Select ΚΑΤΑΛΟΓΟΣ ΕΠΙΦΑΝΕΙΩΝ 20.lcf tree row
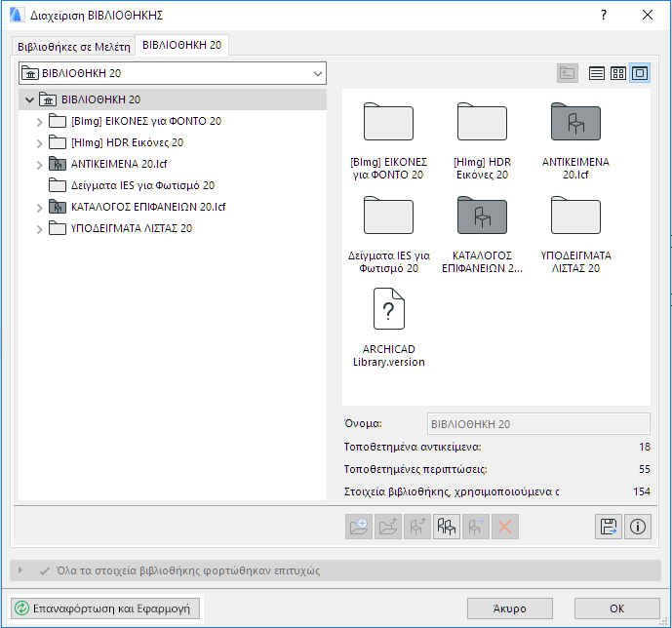The width and height of the screenshot is (672, 628). 173,207
